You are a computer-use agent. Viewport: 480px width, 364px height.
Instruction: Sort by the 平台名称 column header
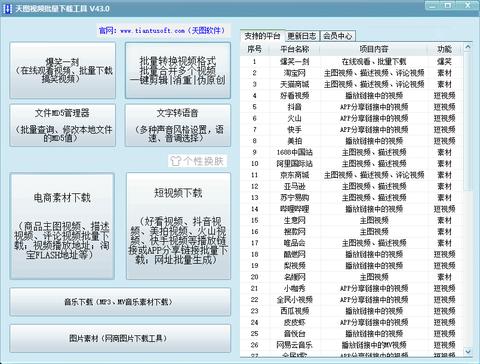[x=294, y=49]
